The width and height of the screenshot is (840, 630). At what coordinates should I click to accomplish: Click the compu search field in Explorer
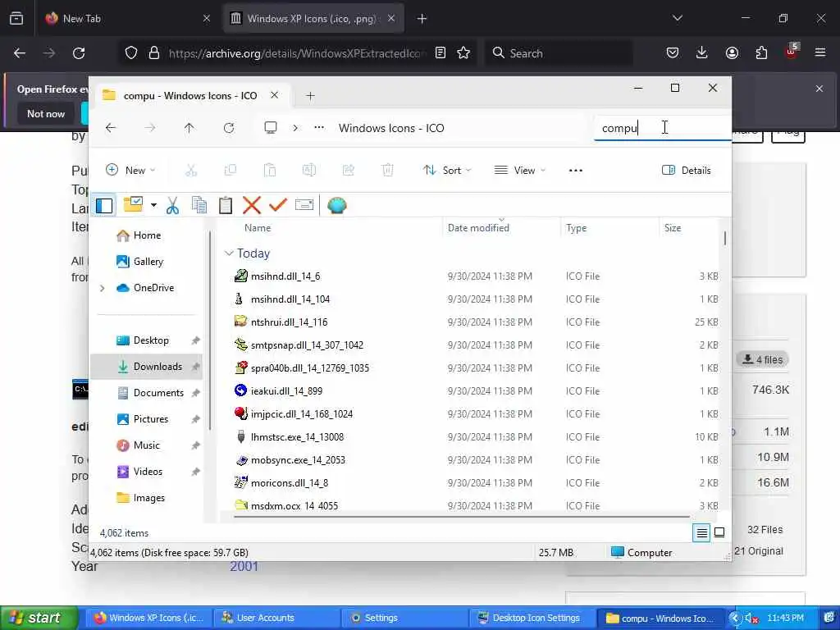(x=663, y=128)
